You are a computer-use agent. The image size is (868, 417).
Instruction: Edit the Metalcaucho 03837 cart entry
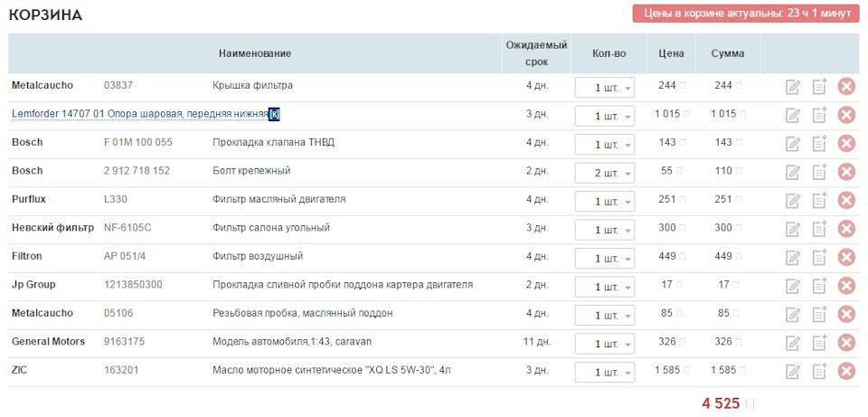(793, 87)
